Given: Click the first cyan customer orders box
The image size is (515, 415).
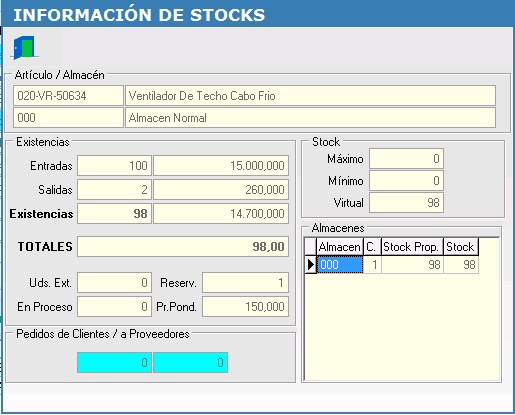Looking at the screenshot, I should point(114,362).
